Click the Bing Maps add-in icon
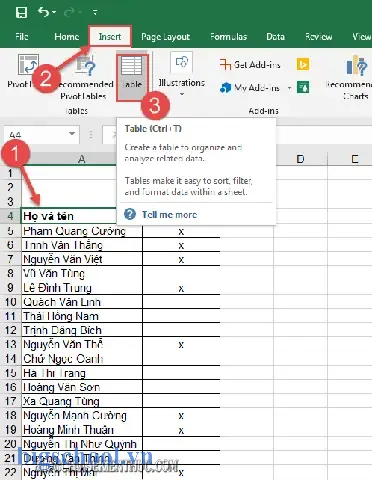372x480 pixels. 303,64
